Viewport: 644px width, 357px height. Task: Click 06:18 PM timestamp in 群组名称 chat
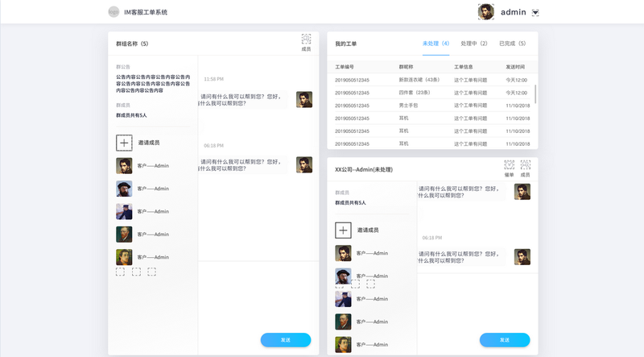[213, 146]
